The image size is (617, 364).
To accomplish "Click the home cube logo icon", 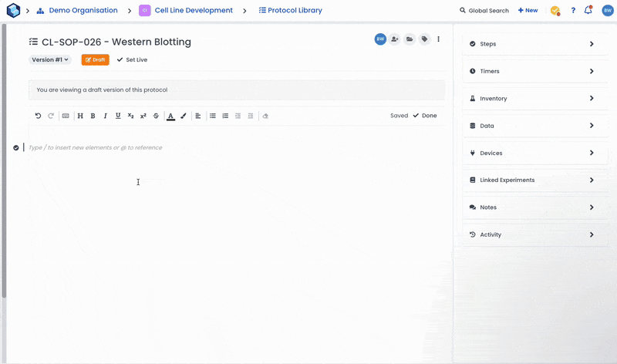I will (13, 10).
